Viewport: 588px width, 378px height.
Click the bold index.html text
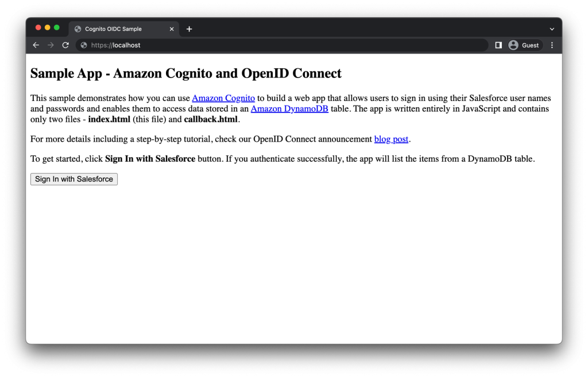click(109, 119)
